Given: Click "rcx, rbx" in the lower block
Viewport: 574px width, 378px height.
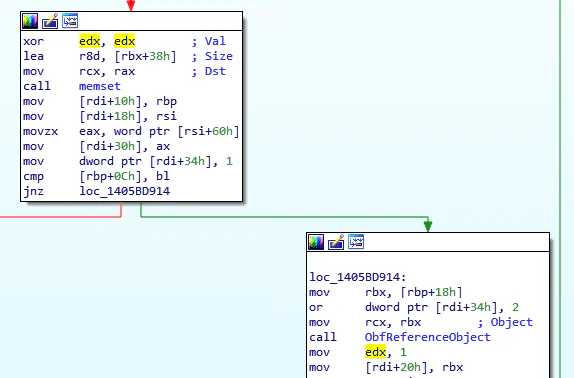Looking at the screenshot, I should tap(393, 322).
